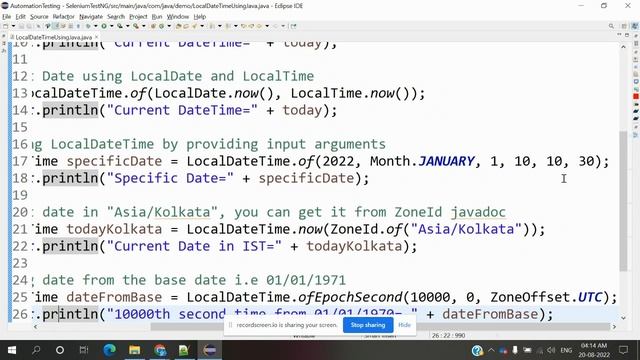Open the Refactor menu
The image size is (640, 360).
pyautogui.click(x=64, y=17)
